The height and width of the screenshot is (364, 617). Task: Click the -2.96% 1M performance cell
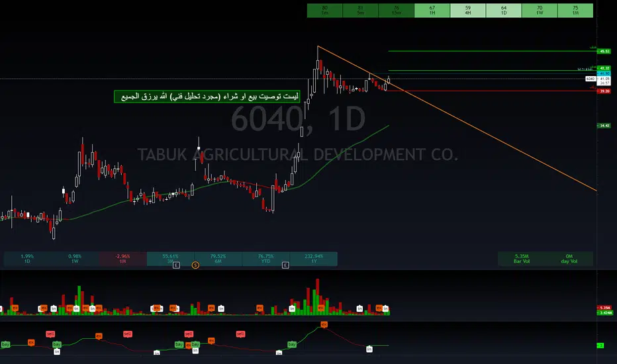122,259
